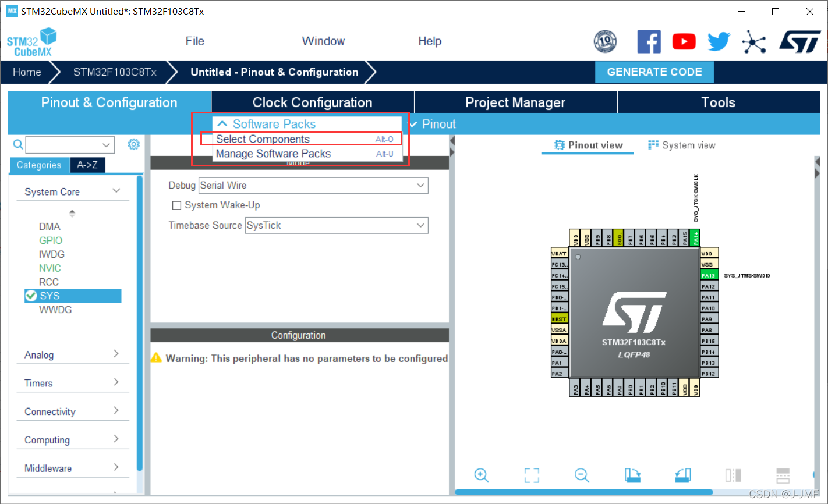Open the Facebook link icon

649,42
